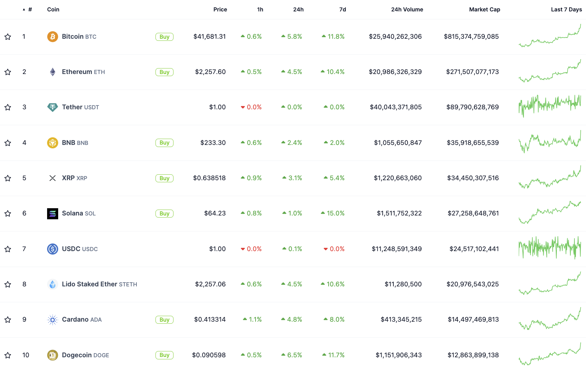Click the Ethereum diamond logo
The height and width of the screenshot is (368, 588).
[x=53, y=72]
